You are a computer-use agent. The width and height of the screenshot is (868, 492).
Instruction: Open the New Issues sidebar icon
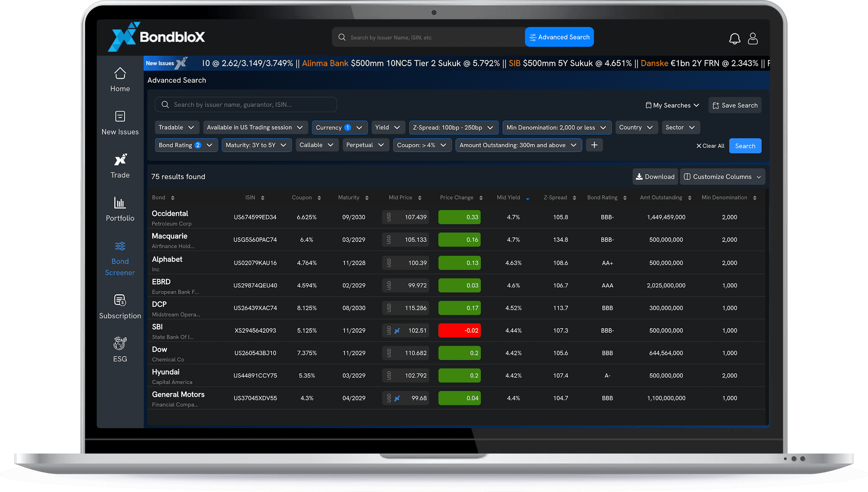120,117
